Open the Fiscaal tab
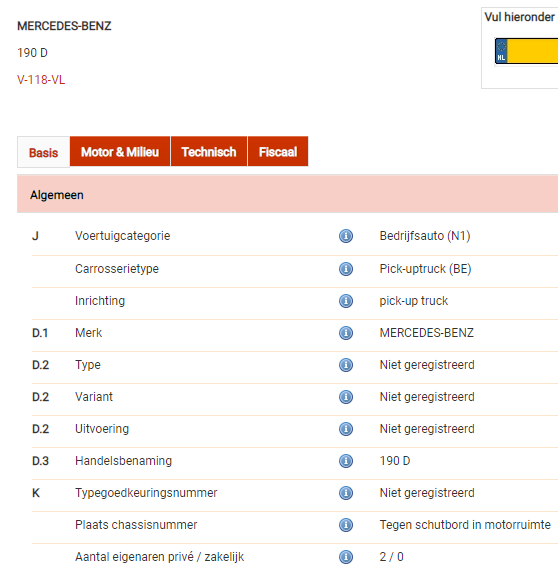Image resolution: width=558 pixels, height=576 pixels. click(278, 151)
